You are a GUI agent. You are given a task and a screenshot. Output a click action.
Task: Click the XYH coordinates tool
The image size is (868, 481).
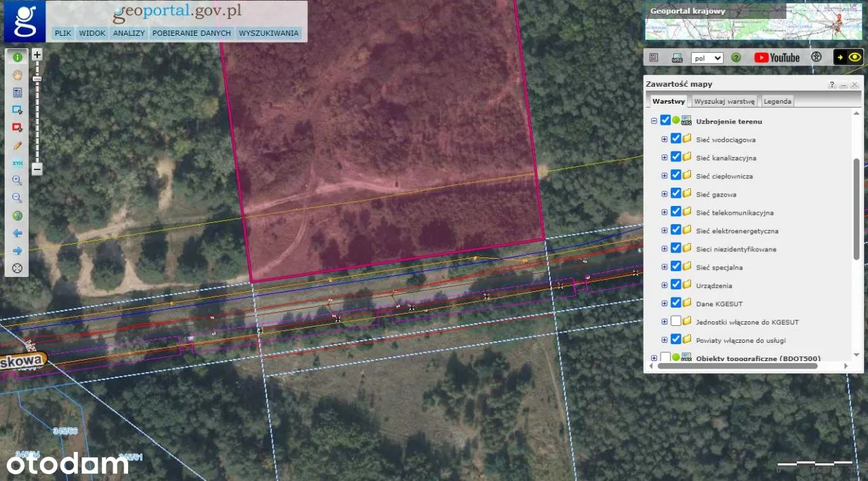[18, 163]
